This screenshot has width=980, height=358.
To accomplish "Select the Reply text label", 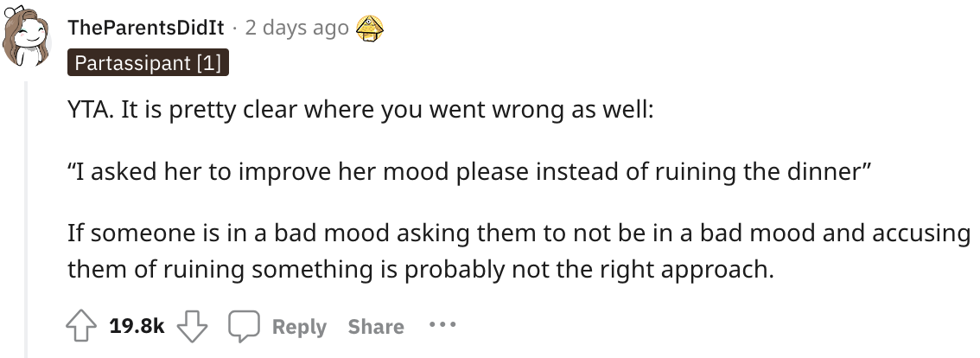I will click(x=299, y=327).
